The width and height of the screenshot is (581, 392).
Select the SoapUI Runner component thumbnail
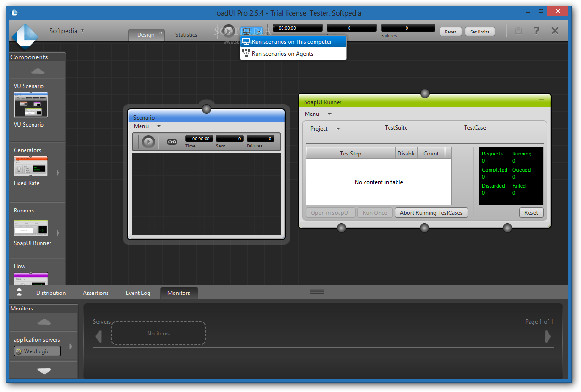pos(31,228)
